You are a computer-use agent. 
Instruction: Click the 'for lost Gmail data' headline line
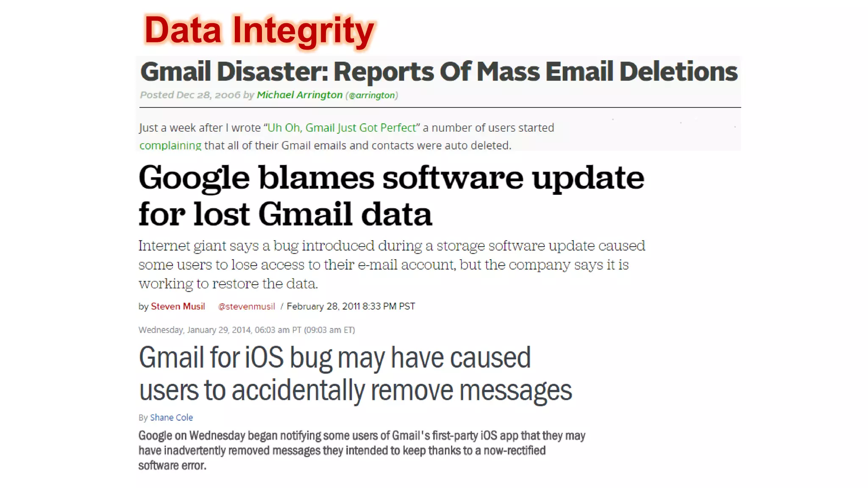coord(285,214)
